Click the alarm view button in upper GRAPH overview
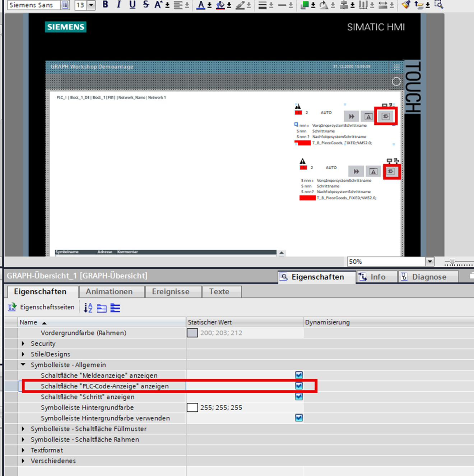Image resolution: width=474 pixels, height=476 pixels. (x=368, y=116)
